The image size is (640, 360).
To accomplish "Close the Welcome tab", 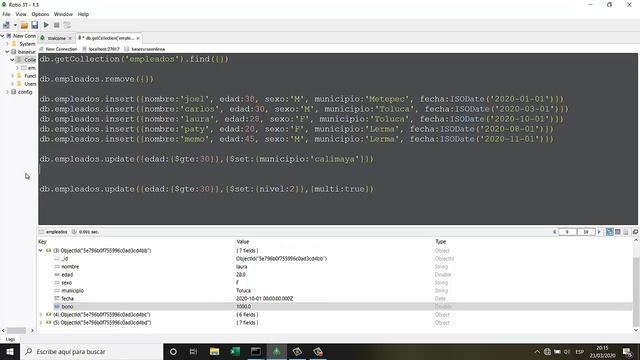I will 70,38.
